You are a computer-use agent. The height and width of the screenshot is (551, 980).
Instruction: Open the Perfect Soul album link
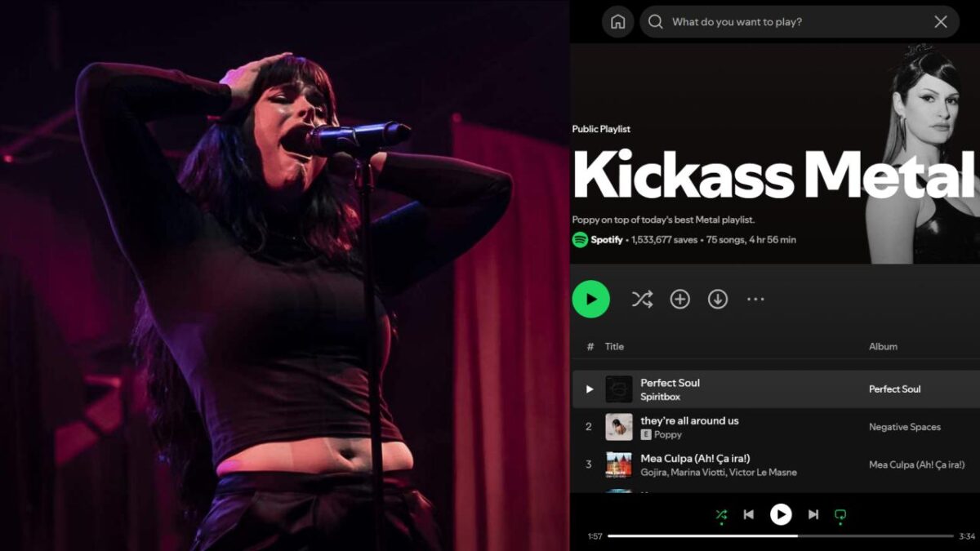(x=894, y=389)
